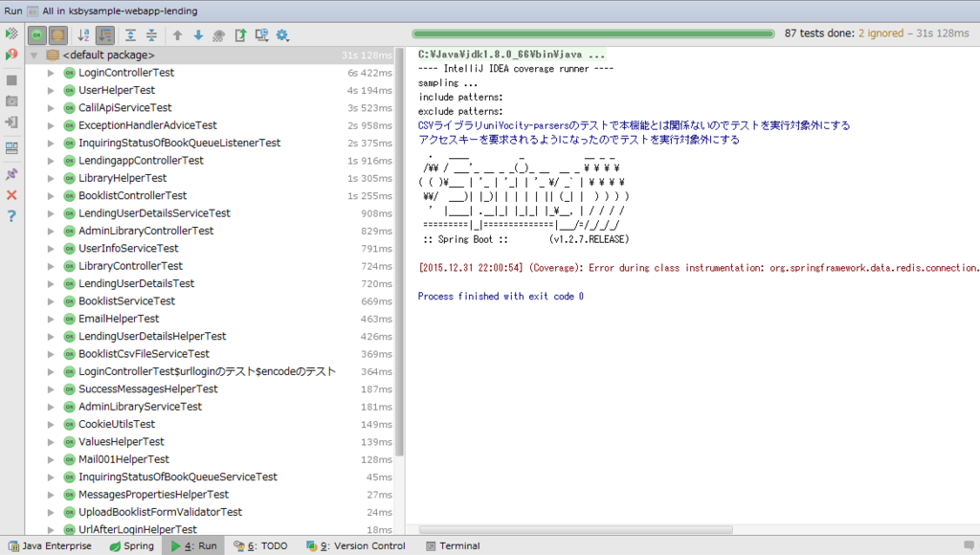Toggle Show Ignored tests filter

58,35
